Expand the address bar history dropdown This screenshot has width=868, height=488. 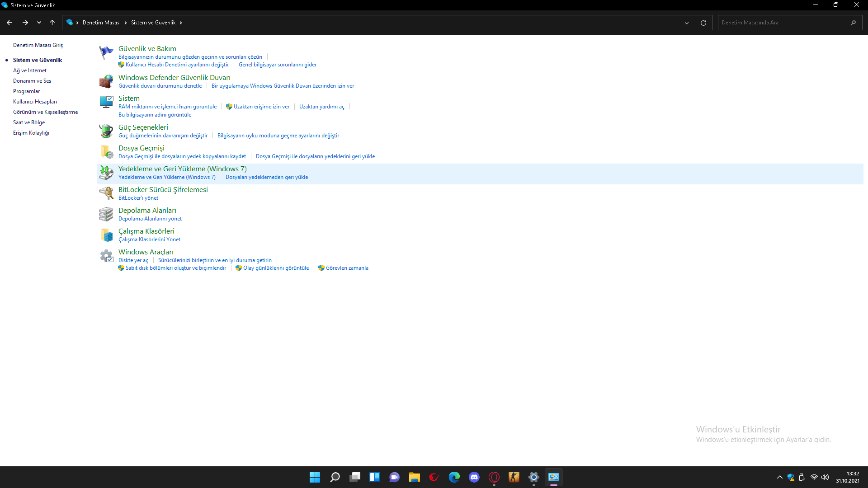pos(687,23)
